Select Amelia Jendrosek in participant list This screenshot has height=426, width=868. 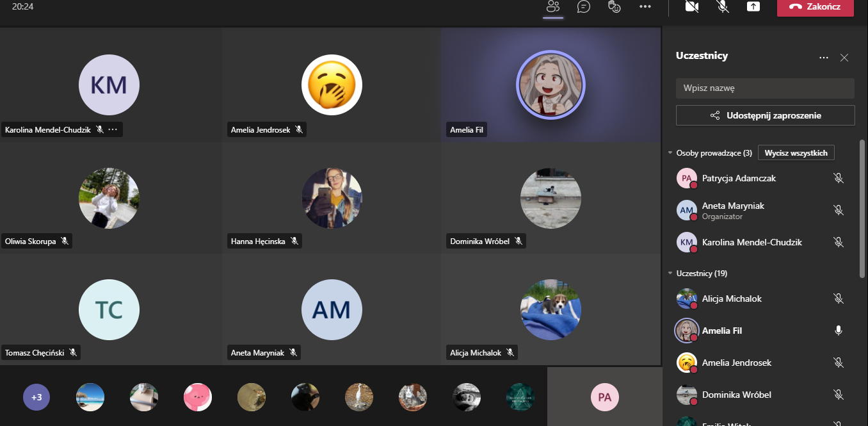(x=762, y=363)
